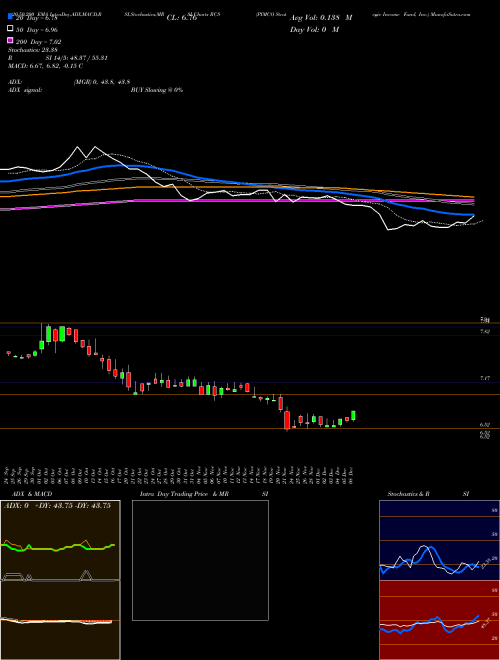Click the red RSI chart panel
The width and height of the screenshot is (500, 660).
coord(439,620)
